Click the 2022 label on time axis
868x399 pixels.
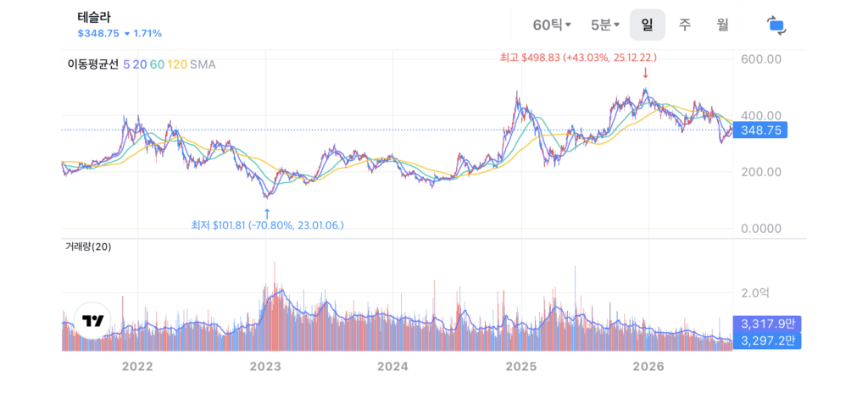(x=137, y=366)
